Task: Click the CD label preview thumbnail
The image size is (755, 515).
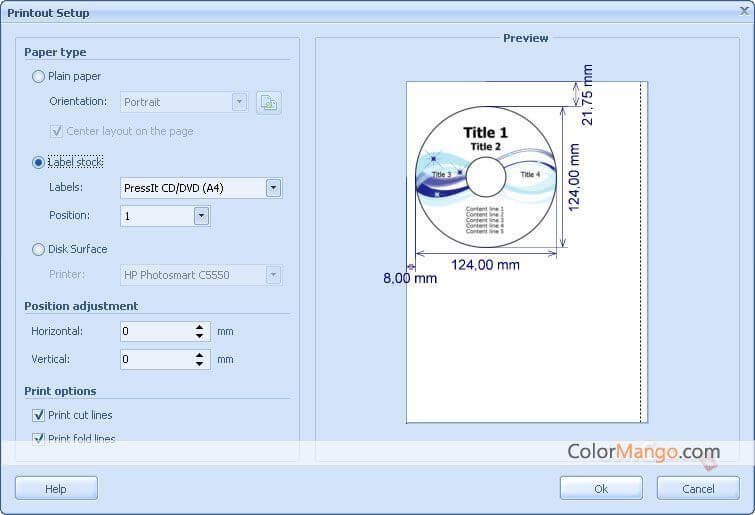Action: [486, 178]
